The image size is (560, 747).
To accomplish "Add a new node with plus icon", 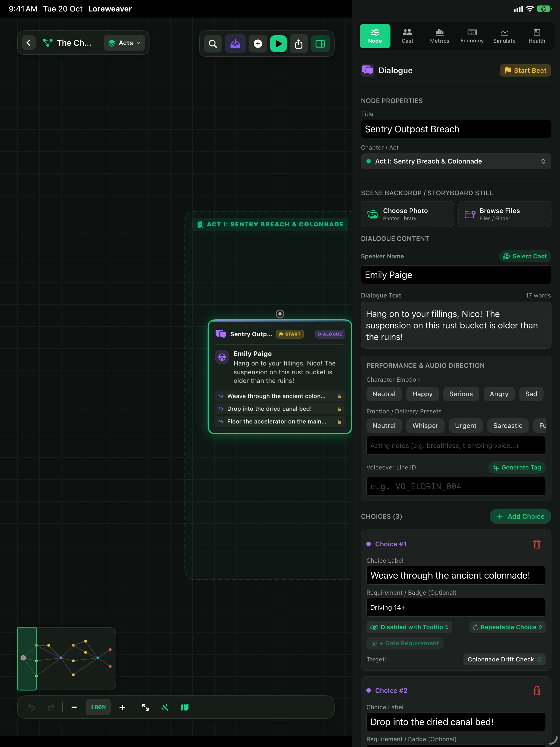I will coord(258,43).
